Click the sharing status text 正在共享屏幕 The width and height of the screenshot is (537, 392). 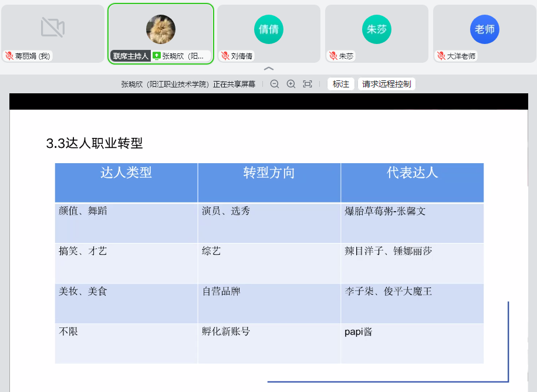tap(234, 85)
